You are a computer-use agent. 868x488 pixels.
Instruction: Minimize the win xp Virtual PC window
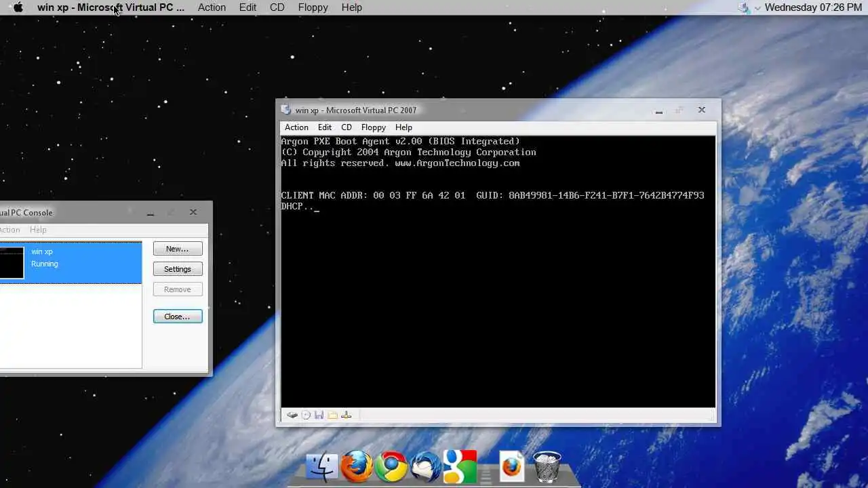(x=658, y=110)
